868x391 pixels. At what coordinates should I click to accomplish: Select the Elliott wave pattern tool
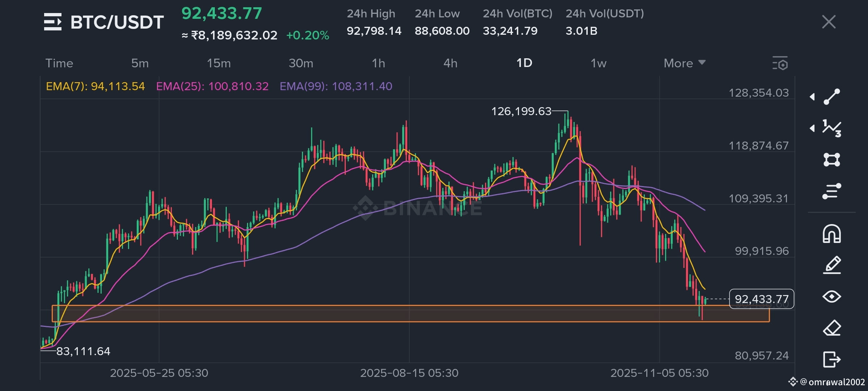[832, 128]
